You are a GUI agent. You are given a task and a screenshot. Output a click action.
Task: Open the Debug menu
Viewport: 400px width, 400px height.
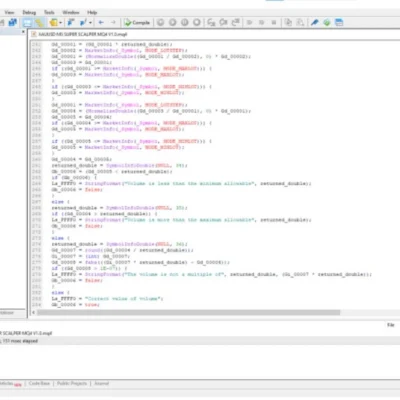click(x=29, y=12)
